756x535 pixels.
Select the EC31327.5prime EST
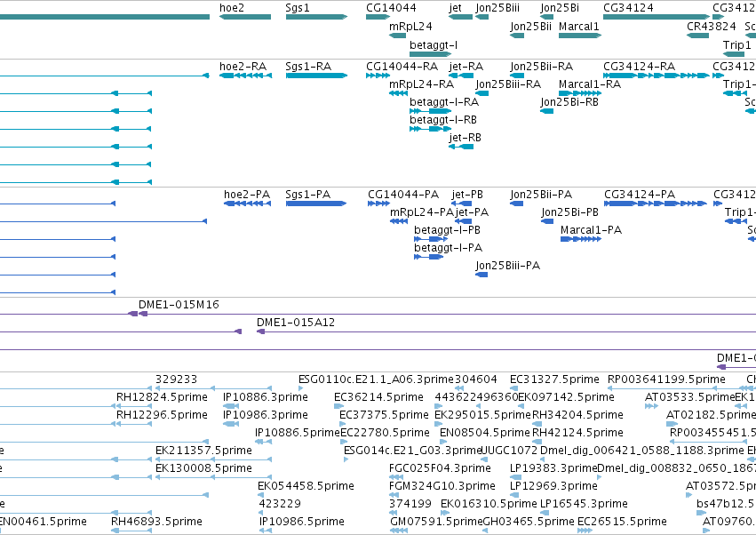[514, 387]
